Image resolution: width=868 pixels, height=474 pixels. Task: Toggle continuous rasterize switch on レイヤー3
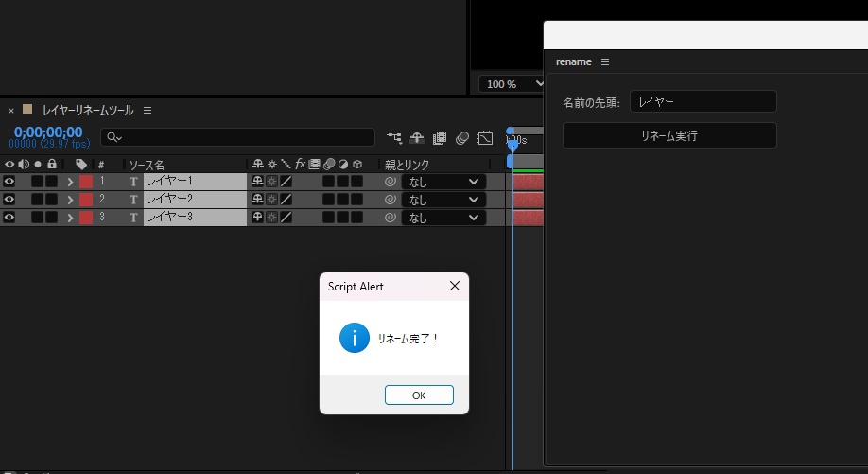271,217
